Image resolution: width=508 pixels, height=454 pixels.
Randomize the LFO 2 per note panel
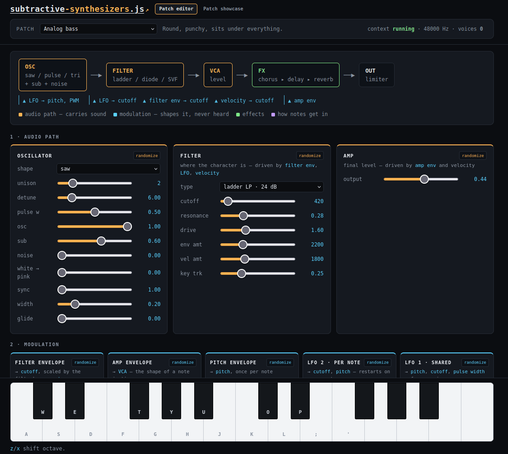coord(378,362)
